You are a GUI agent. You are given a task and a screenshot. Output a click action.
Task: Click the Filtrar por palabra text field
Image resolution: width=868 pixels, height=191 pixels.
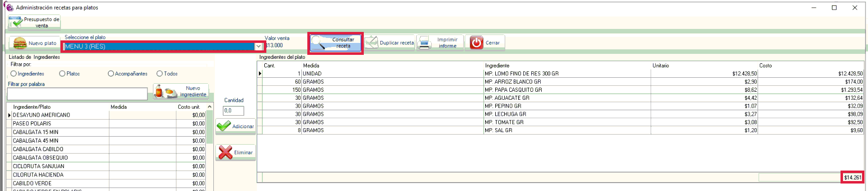[77, 94]
